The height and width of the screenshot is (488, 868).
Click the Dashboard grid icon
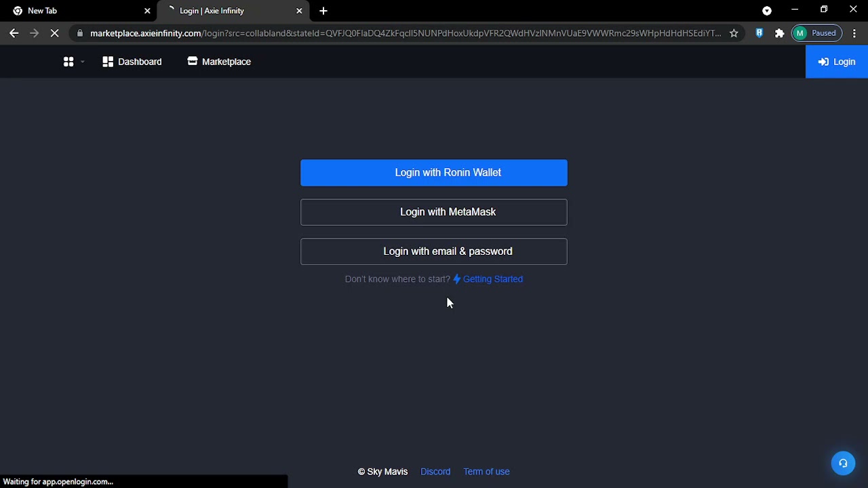[108, 62]
